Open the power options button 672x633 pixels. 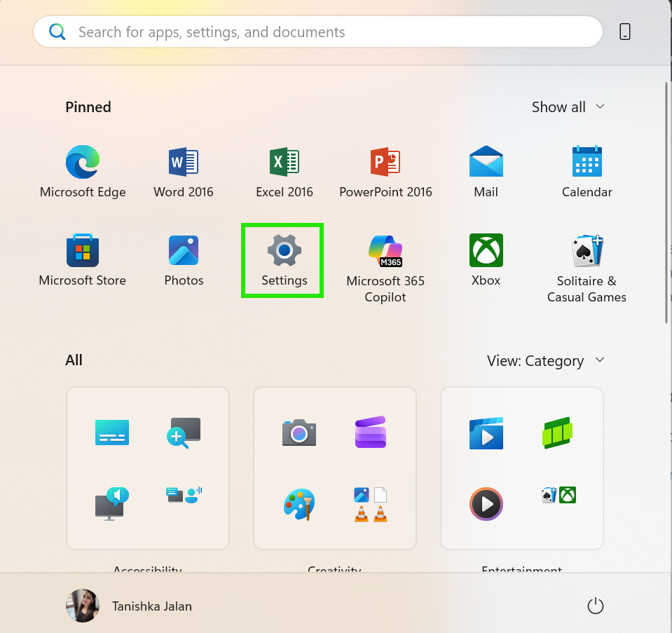(x=596, y=606)
